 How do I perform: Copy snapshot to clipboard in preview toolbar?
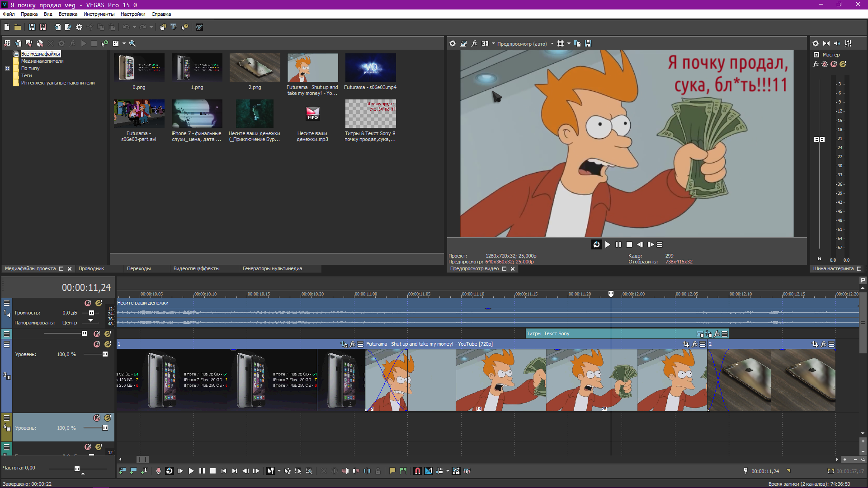[x=577, y=43]
